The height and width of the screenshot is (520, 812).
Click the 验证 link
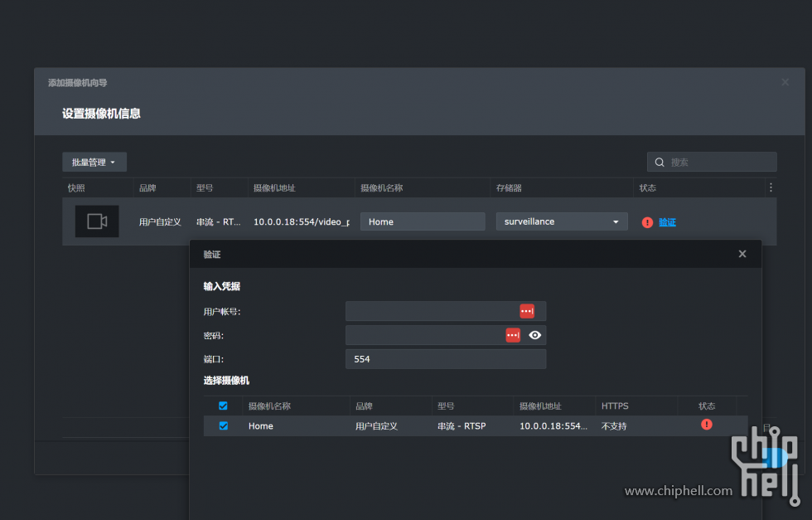[x=667, y=222]
